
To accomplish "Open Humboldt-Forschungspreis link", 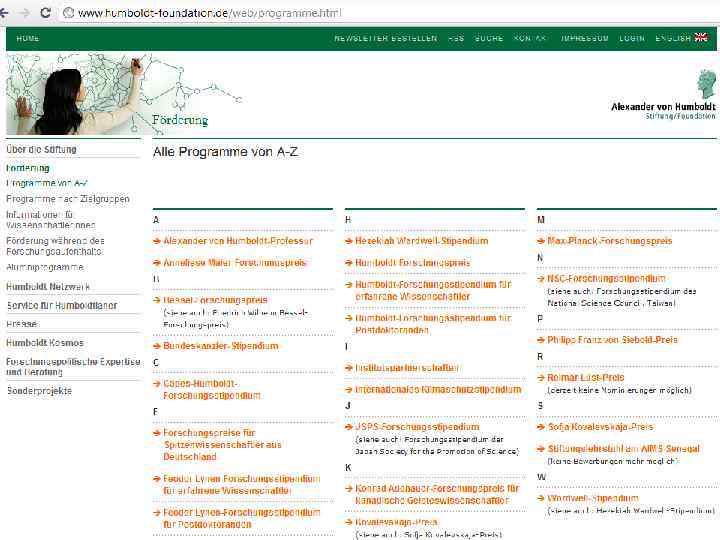I will (x=413, y=263).
